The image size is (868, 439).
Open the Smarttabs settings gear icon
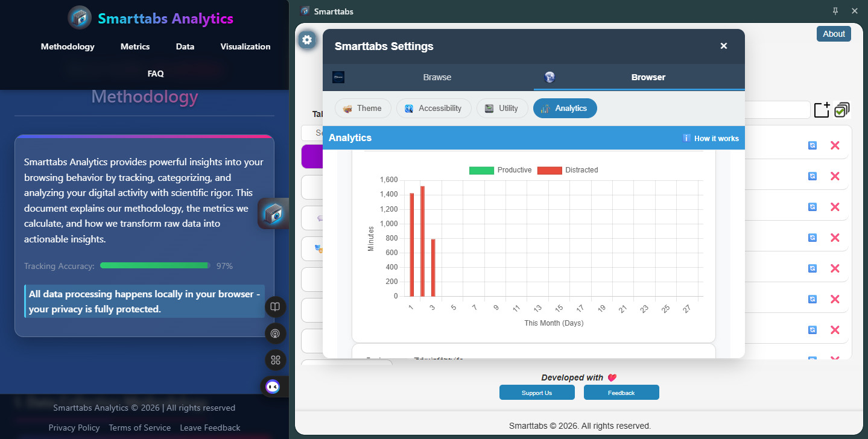coord(307,40)
